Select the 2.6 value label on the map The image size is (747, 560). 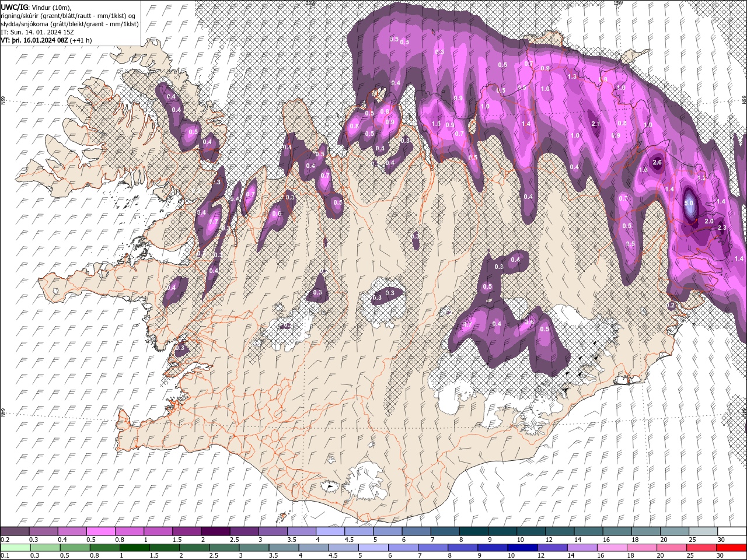[657, 162]
